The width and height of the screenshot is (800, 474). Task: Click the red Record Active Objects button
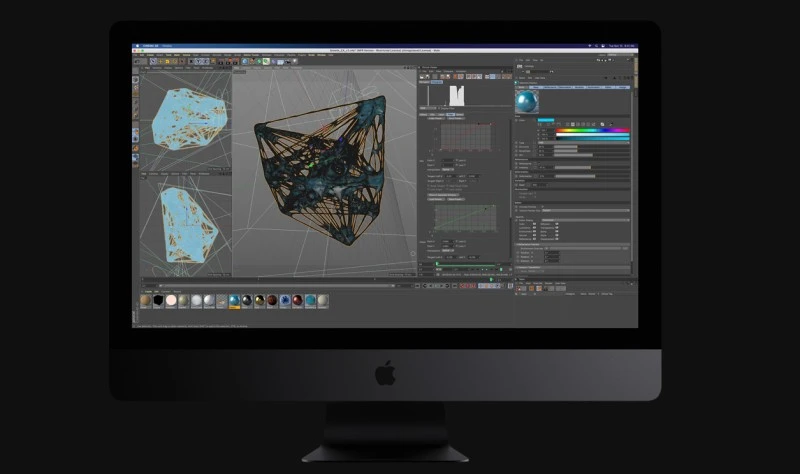pyautogui.click(x=462, y=286)
